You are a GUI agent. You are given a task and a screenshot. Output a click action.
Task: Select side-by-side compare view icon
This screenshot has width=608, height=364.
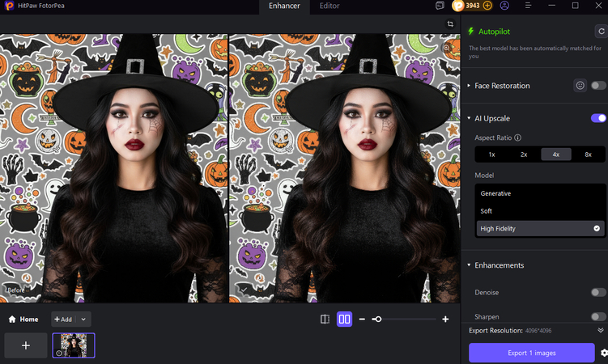(344, 320)
